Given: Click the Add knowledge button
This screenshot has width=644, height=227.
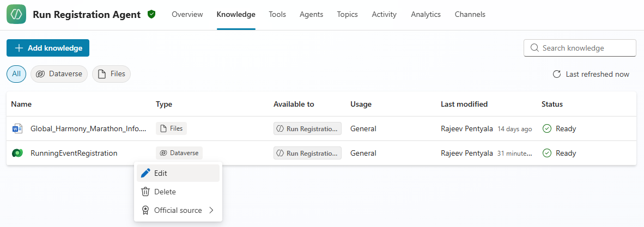Looking at the screenshot, I should pos(48,48).
